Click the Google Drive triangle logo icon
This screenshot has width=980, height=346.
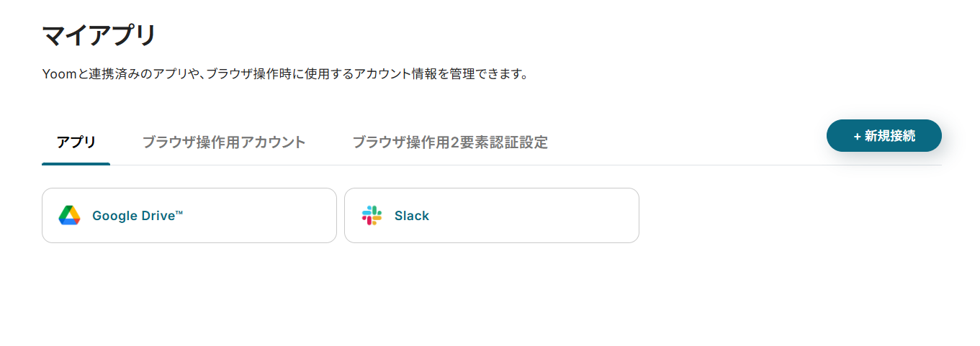69,216
